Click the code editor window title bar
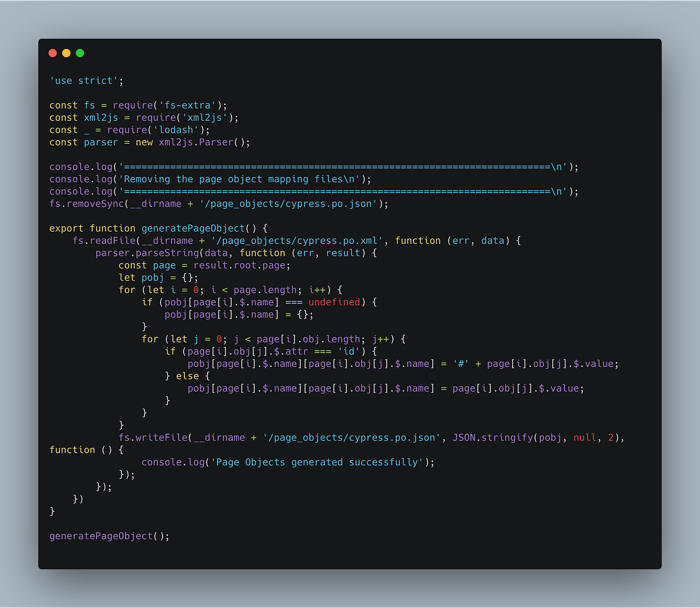Screen dimensions: 700x608 (350, 53)
